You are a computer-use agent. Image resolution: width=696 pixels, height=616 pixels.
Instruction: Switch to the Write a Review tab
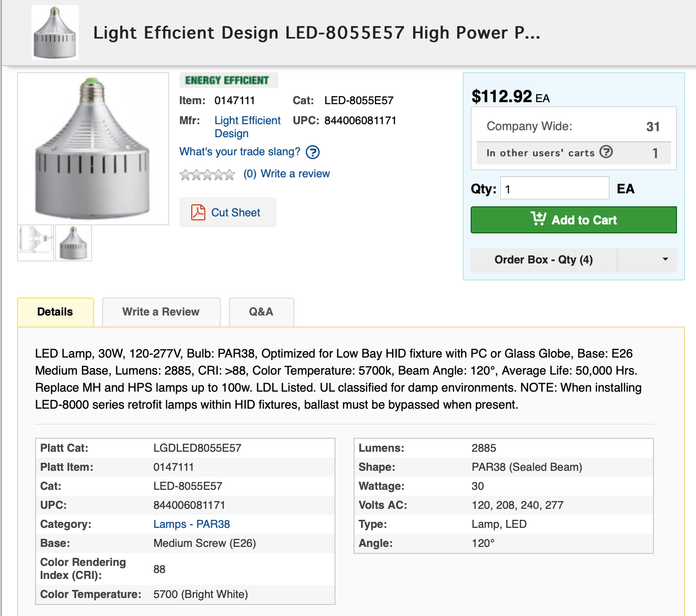pos(160,312)
